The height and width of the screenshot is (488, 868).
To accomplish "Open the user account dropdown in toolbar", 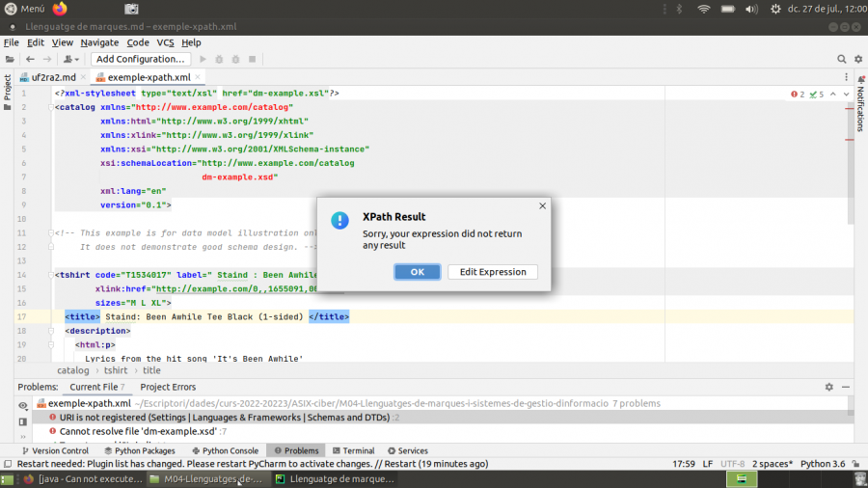I will click(70, 59).
